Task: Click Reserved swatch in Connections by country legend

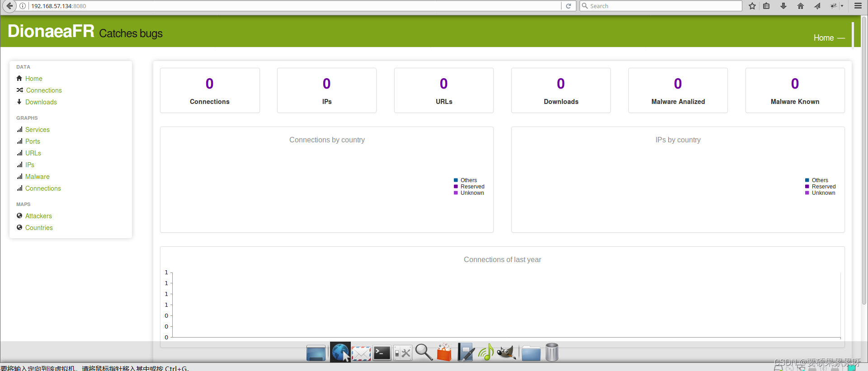Action: pyautogui.click(x=456, y=187)
